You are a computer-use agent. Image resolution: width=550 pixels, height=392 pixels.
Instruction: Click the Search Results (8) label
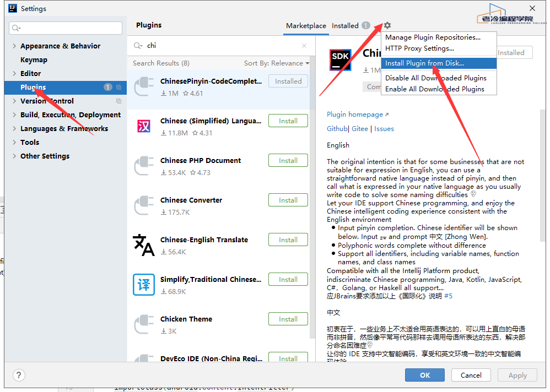[161, 63]
